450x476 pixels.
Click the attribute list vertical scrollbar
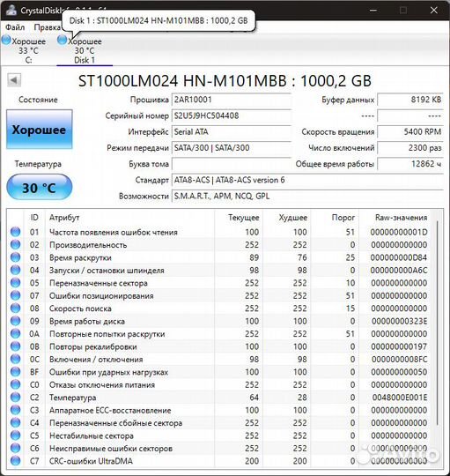pyautogui.click(x=437, y=324)
